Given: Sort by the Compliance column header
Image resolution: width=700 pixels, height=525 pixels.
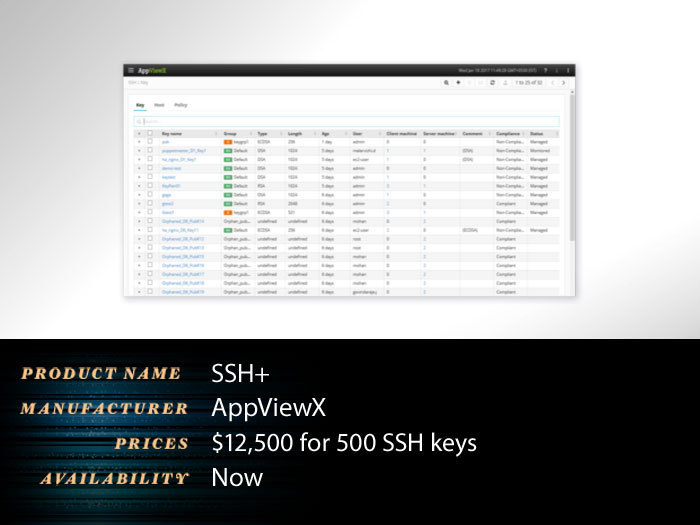Looking at the screenshot, I should point(508,133).
